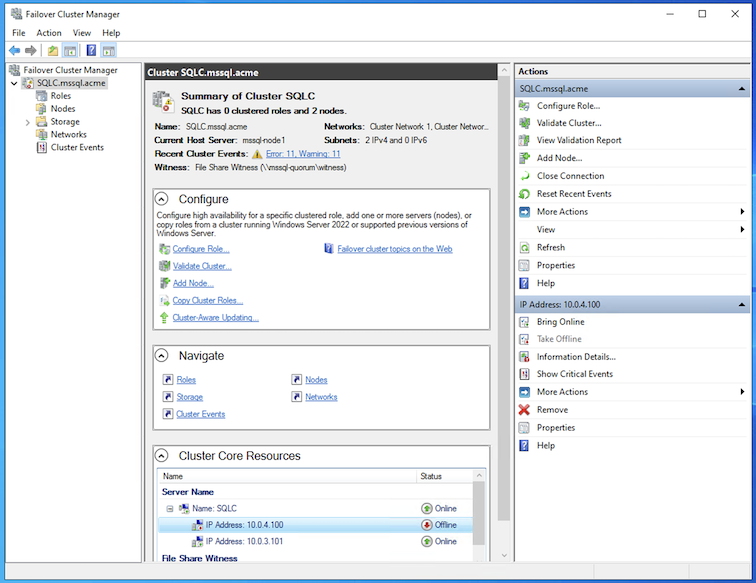Image resolution: width=756 pixels, height=583 pixels.
Task: Collapse the Configure section
Action: tap(162, 199)
